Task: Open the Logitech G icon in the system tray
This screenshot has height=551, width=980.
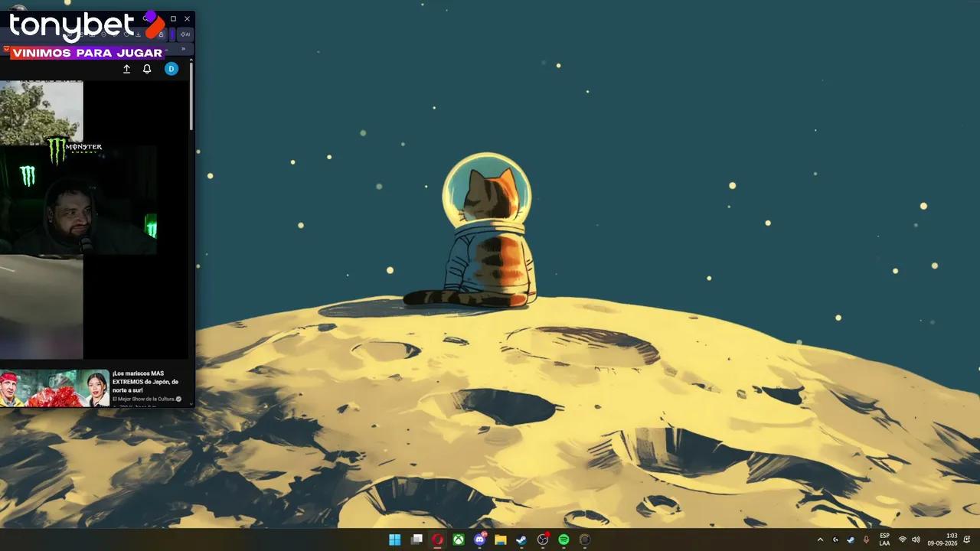Action: 835,540
